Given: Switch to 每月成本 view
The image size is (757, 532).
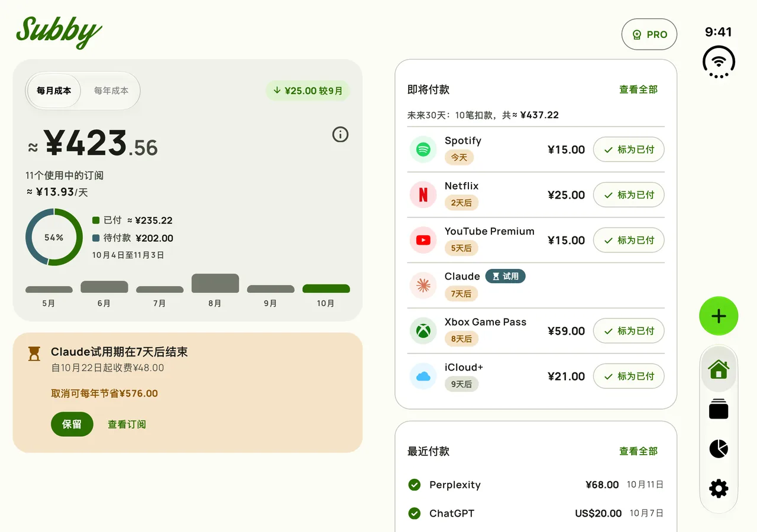Looking at the screenshot, I should 54,91.
